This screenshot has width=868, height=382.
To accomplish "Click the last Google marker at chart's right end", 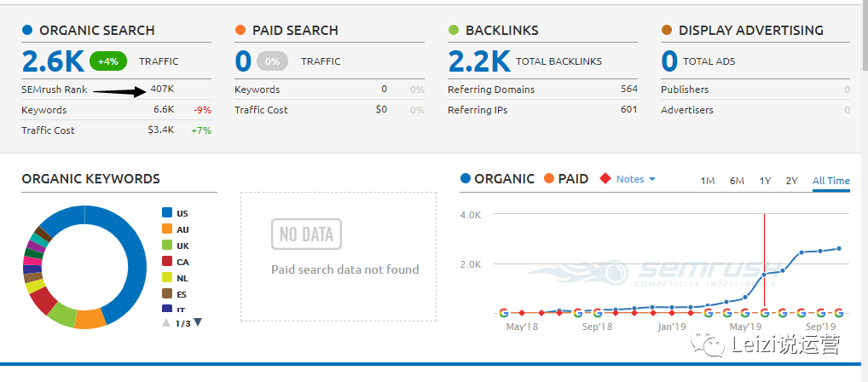I will pyautogui.click(x=839, y=313).
